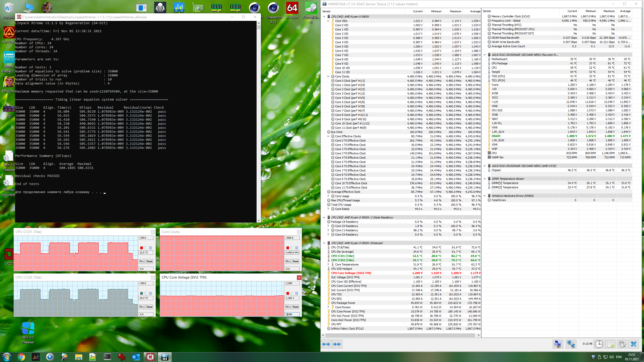Viewport: 644px width, 362px height.
Task: Click the start logging sheet icon
Action: (x=611, y=344)
